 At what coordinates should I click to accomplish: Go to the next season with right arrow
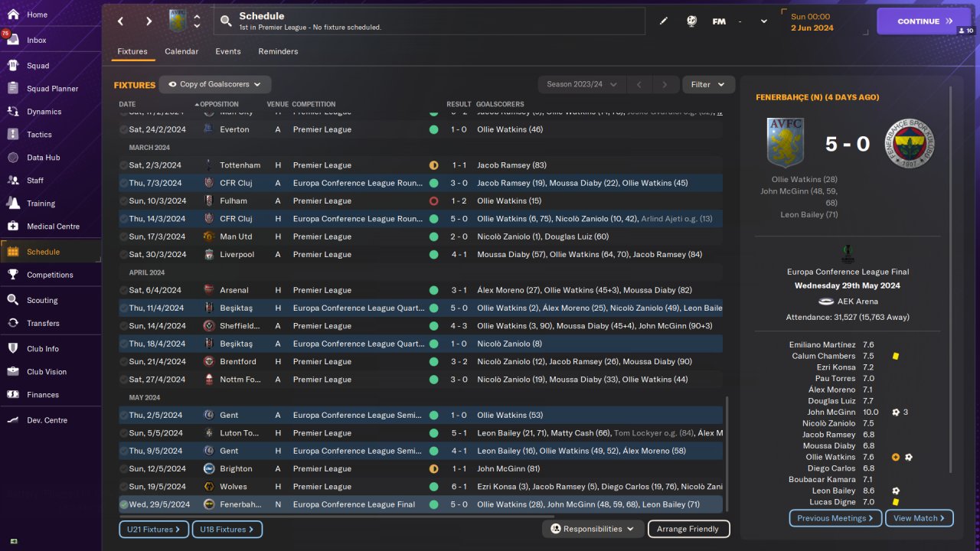[665, 84]
